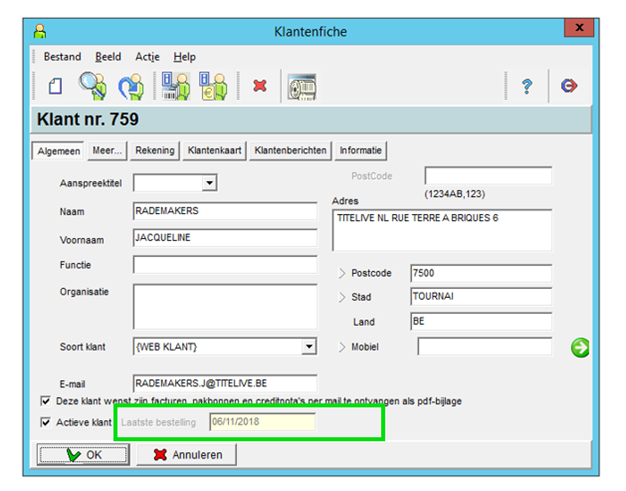626x491 pixels.
Task: Select the Algemeen tab
Action: pos(58,151)
